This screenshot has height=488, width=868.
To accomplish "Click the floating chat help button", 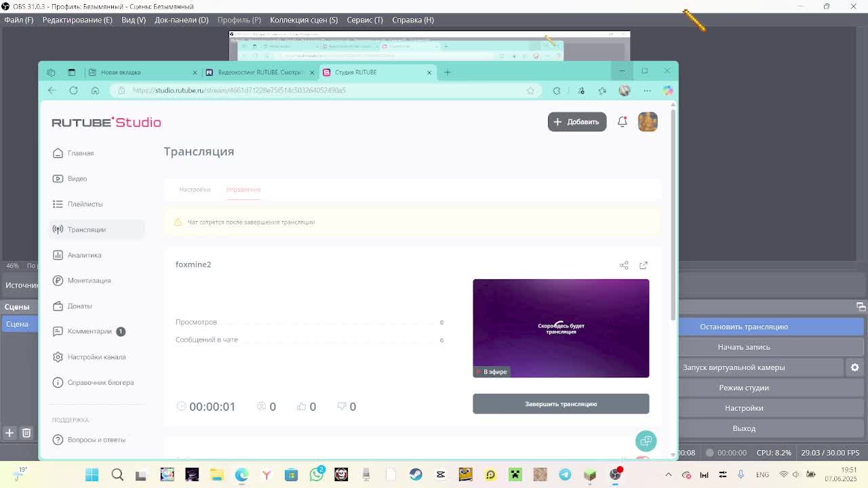I will point(646,441).
